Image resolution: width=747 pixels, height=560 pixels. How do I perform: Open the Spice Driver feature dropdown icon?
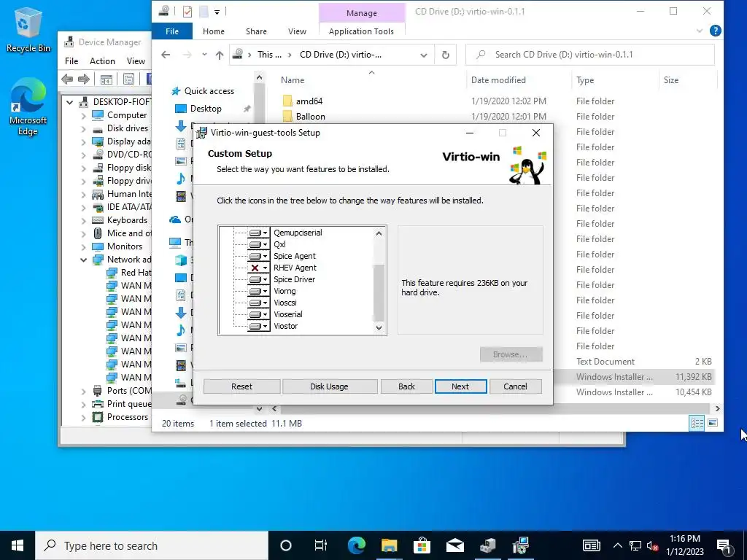[x=258, y=279]
